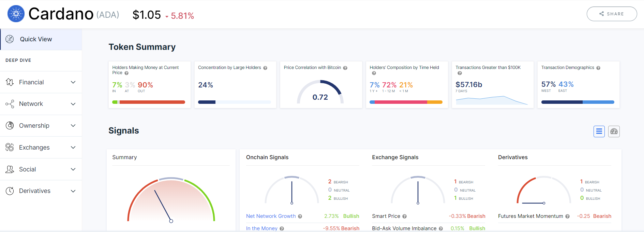Click the Share button
Screen dimensions: 644x237
coord(612,14)
